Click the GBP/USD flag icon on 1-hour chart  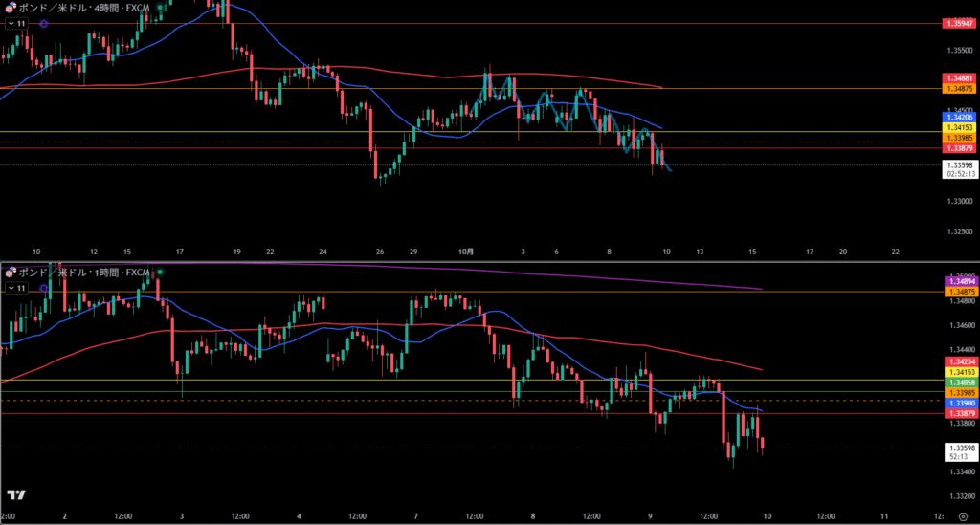coord(11,273)
